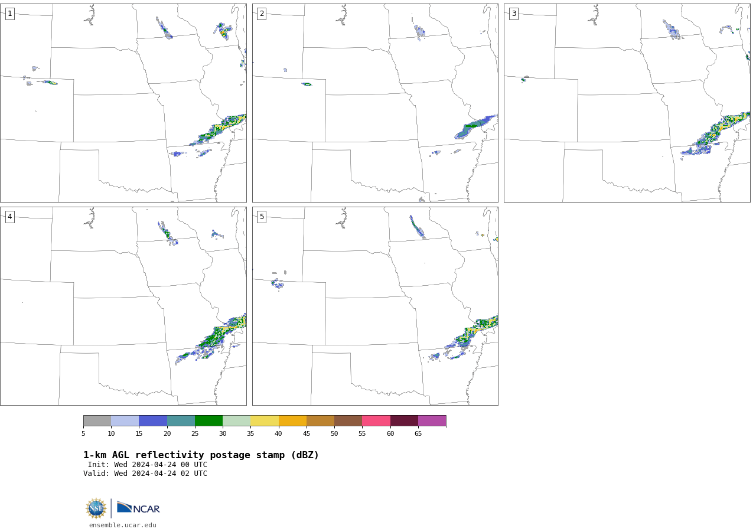Click the panel number 3 label

[x=513, y=14]
